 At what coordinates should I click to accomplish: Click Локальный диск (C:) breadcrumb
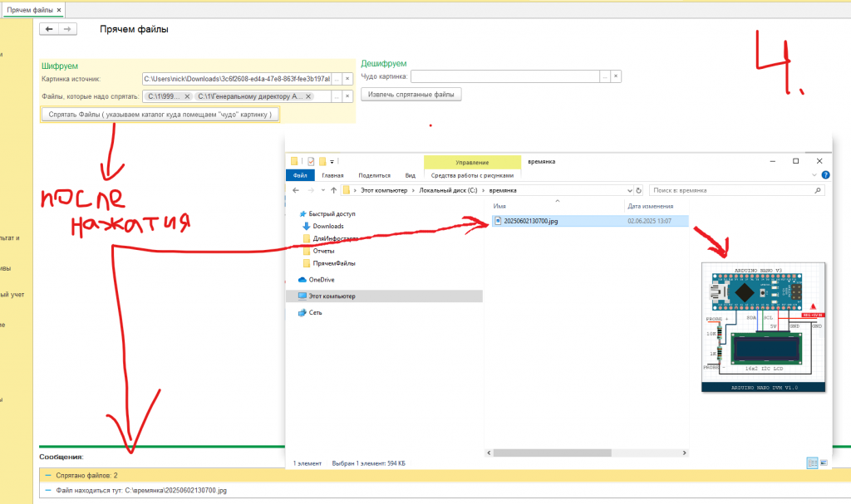[x=448, y=190]
